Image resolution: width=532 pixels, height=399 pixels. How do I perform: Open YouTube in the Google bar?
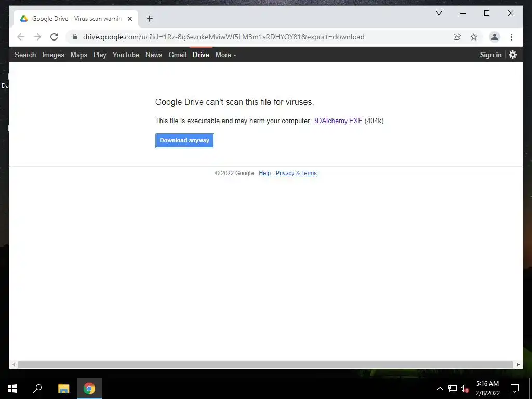coord(126,55)
